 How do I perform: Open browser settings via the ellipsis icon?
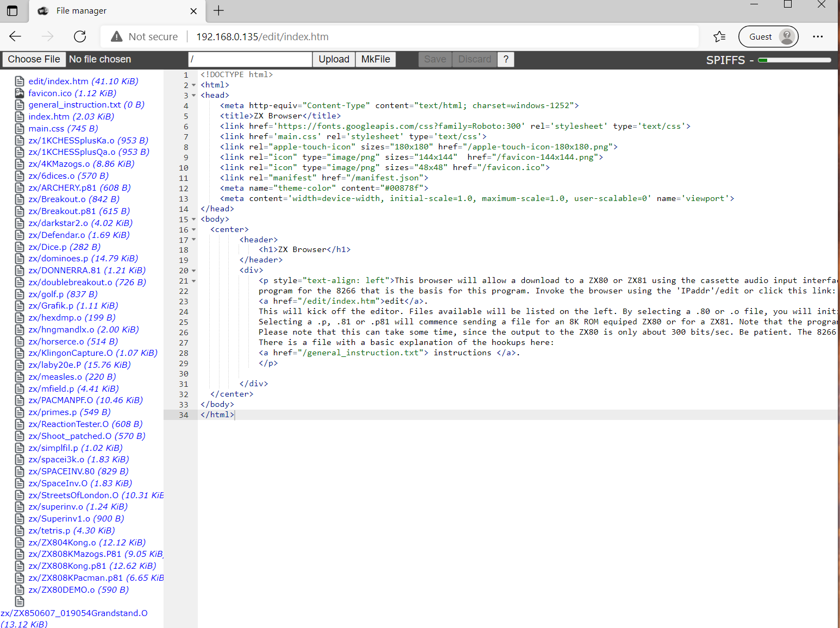818,36
